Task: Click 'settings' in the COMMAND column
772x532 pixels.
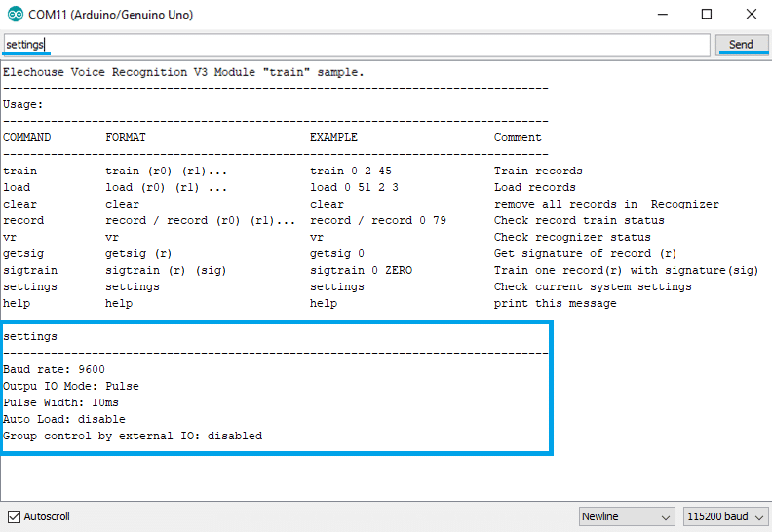Action: [30, 286]
